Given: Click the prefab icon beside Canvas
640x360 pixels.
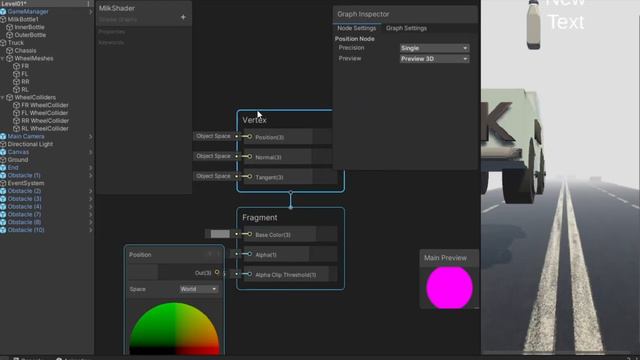Looking at the screenshot, I should pyautogui.click(x=3, y=152).
